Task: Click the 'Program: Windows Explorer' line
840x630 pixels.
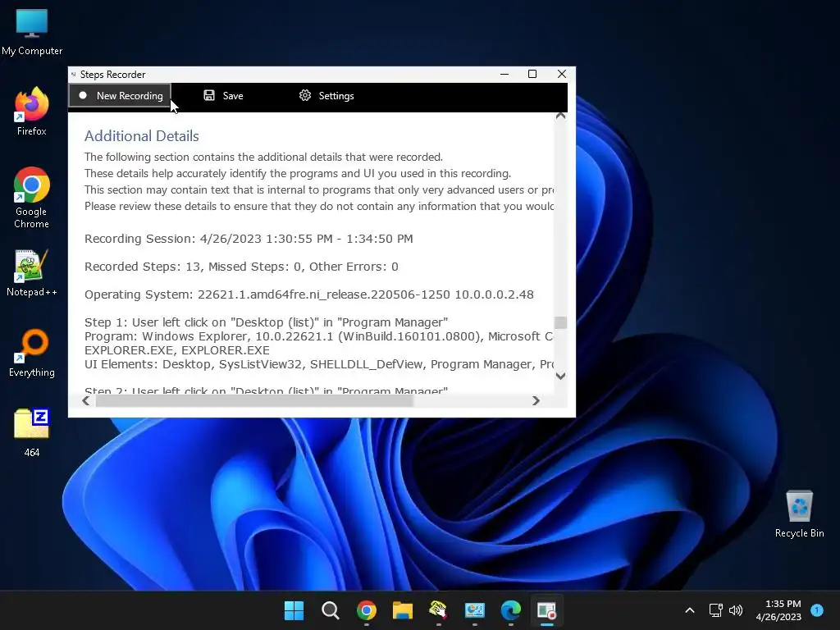Action: (x=319, y=336)
